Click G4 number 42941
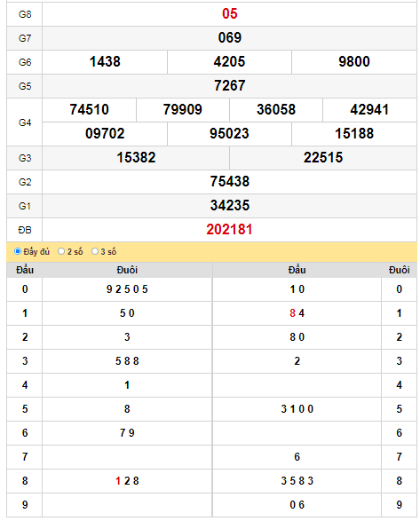The height and width of the screenshot is (521, 420). (x=369, y=110)
